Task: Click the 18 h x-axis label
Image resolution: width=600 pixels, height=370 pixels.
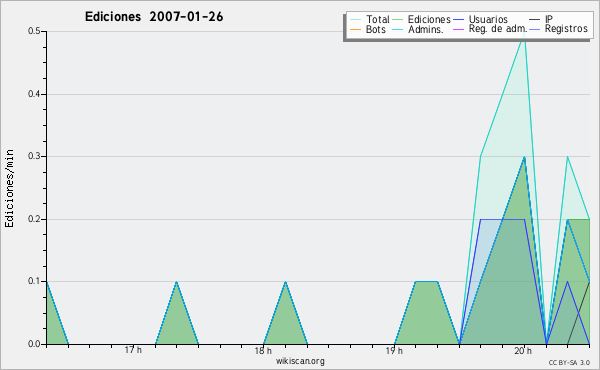Action: point(263,350)
